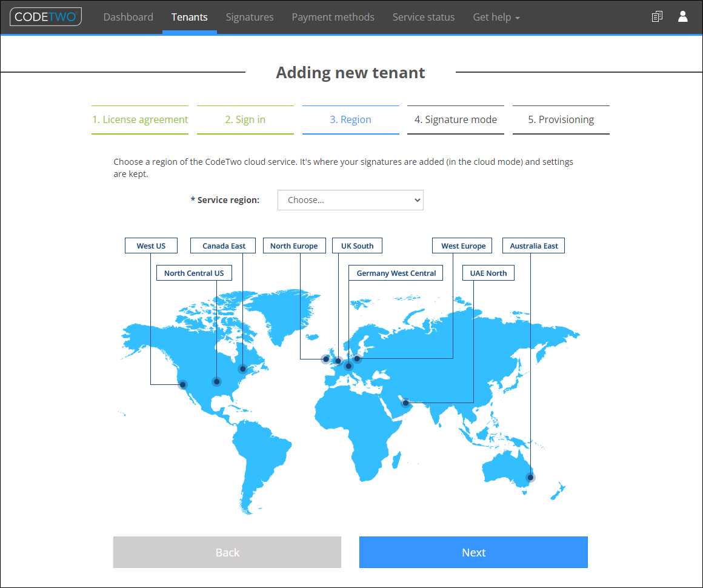View the Service status page

click(x=424, y=17)
